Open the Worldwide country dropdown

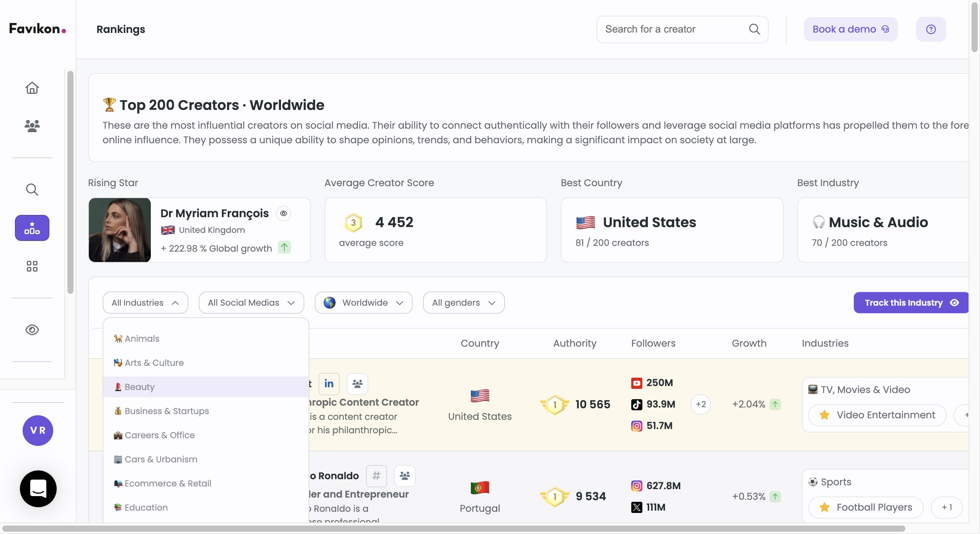click(363, 303)
